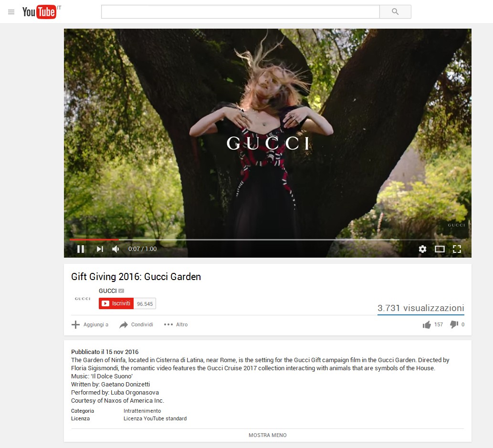Subscribe with the Iscriviti button
Viewport: 493px width, 448px height.
coord(116,303)
